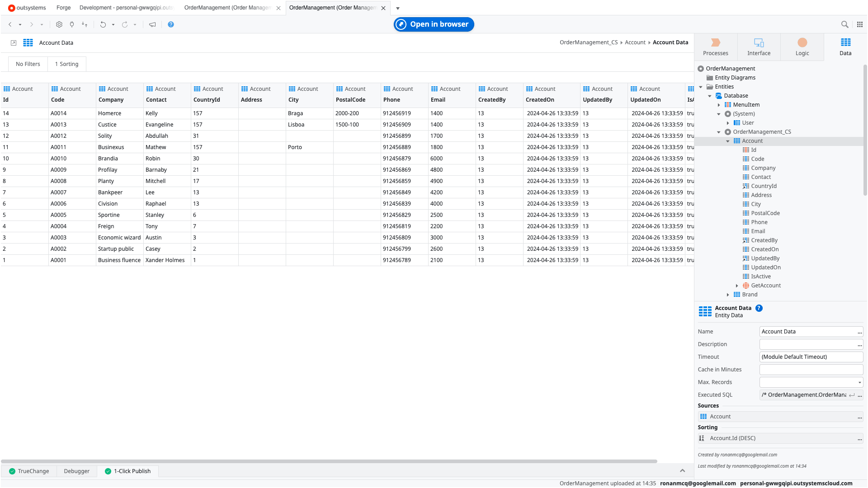Viewport: 868px width, 488px height.
Task: Select the CountryId attribute in tree
Action: point(759,186)
